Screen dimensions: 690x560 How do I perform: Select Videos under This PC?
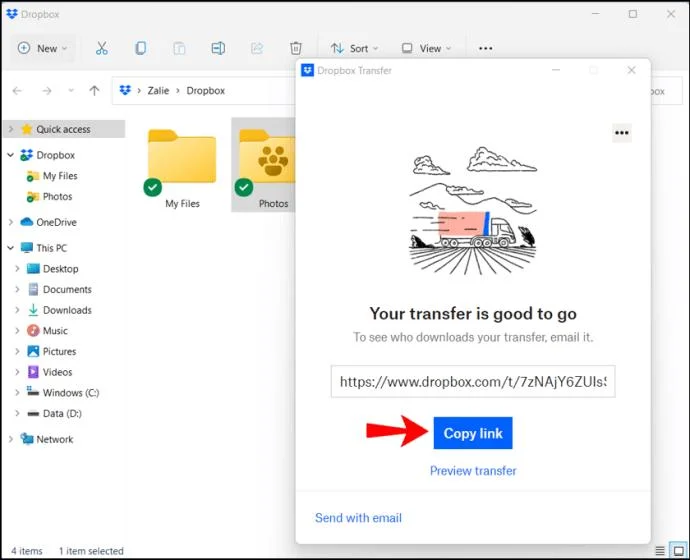tap(58, 372)
